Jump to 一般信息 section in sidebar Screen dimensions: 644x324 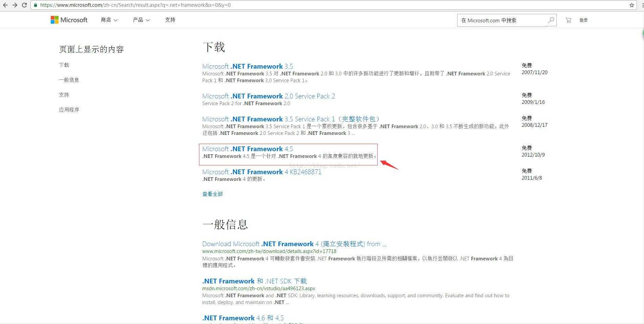[69, 80]
